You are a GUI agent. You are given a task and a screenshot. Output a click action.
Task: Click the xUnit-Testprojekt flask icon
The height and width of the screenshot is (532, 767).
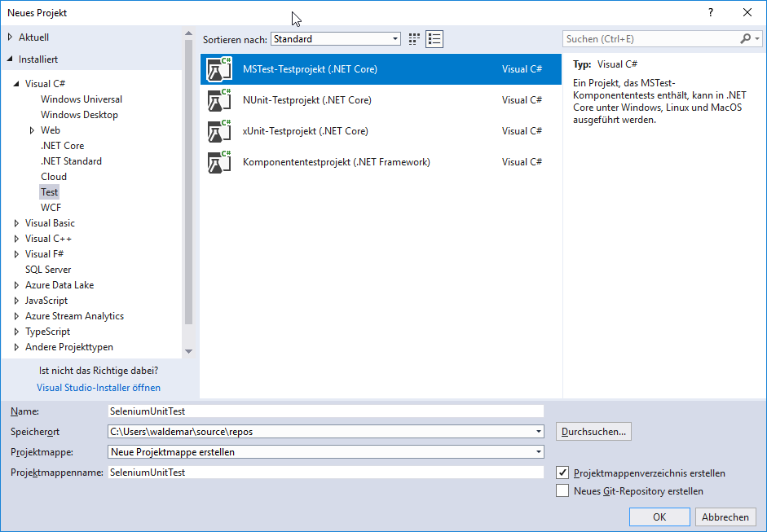point(218,131)
